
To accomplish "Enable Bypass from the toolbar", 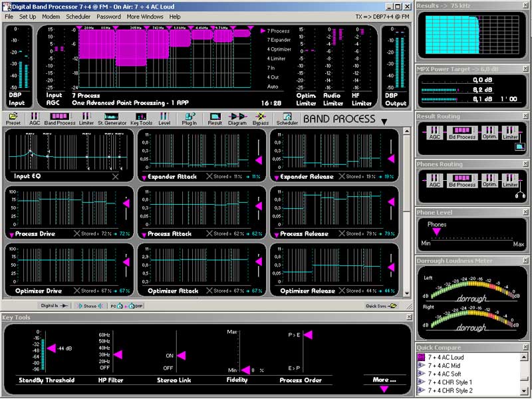I will click(260, 120).
